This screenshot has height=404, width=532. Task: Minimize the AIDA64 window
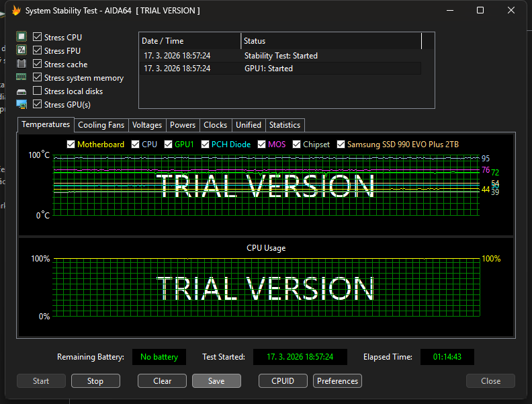coord(450,11)
